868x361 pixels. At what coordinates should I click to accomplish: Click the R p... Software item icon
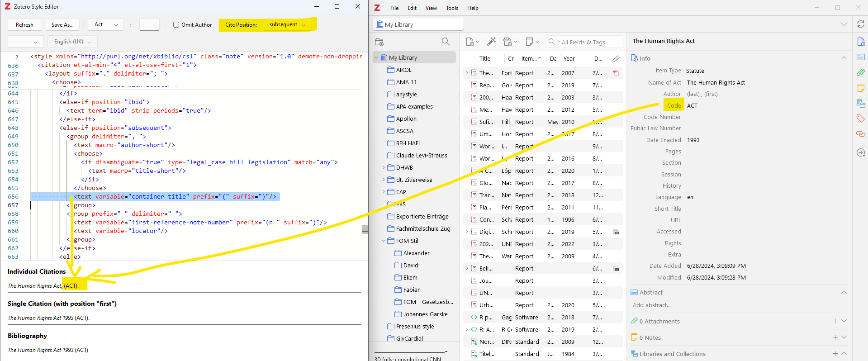pyautogui.click(x=474, y=317)
